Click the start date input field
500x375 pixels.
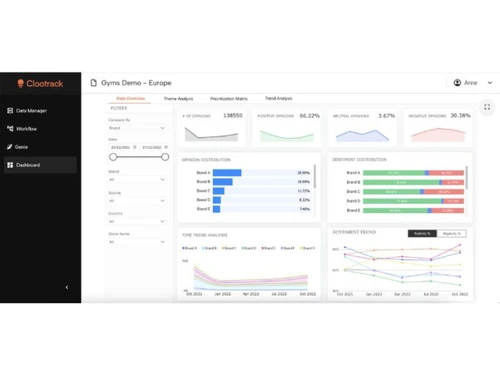(120, 147)
